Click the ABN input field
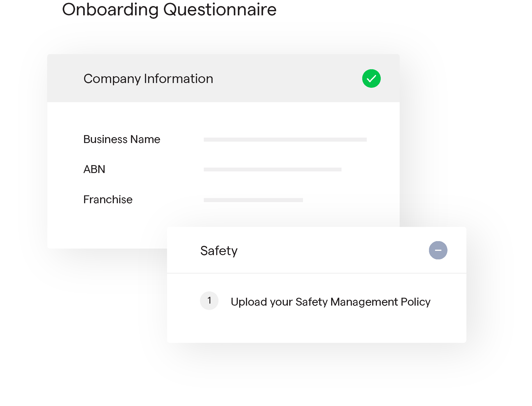The width and height of the screenshot is (532, 406). pos(272,169)
